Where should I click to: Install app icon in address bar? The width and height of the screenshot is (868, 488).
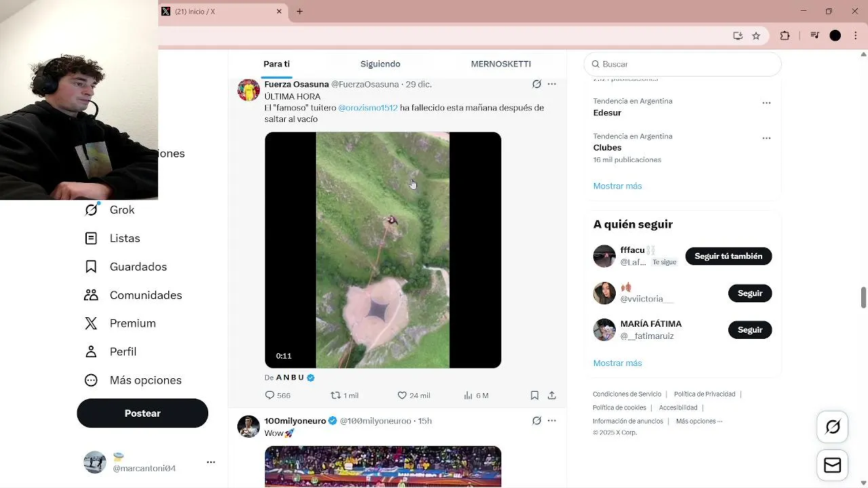(738, 36)
